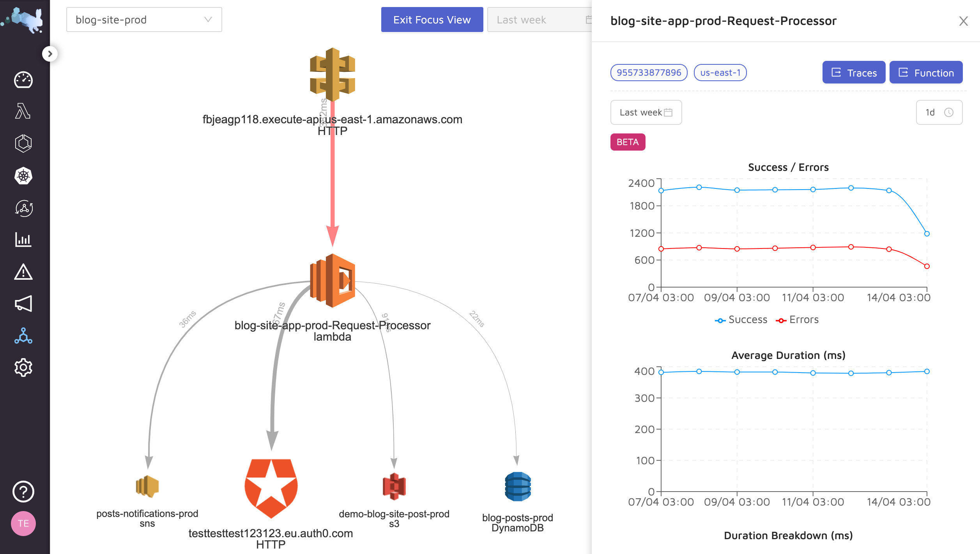Click the us-east-1 region tag
Image resolution: width=980 pixels, height=554 pixels.
720,73
